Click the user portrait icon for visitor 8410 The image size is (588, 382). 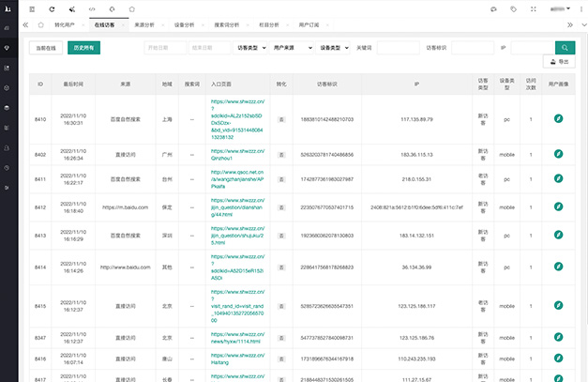[557, 119]
